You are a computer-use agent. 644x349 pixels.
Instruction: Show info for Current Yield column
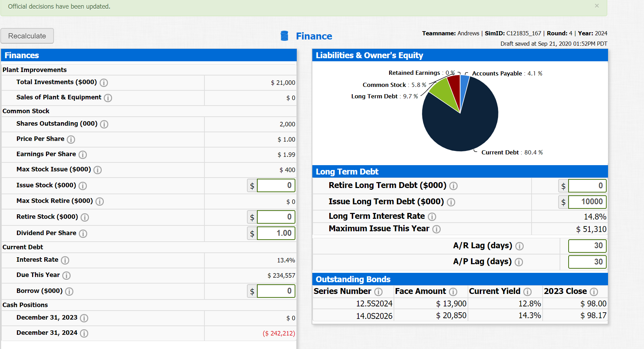527,292
